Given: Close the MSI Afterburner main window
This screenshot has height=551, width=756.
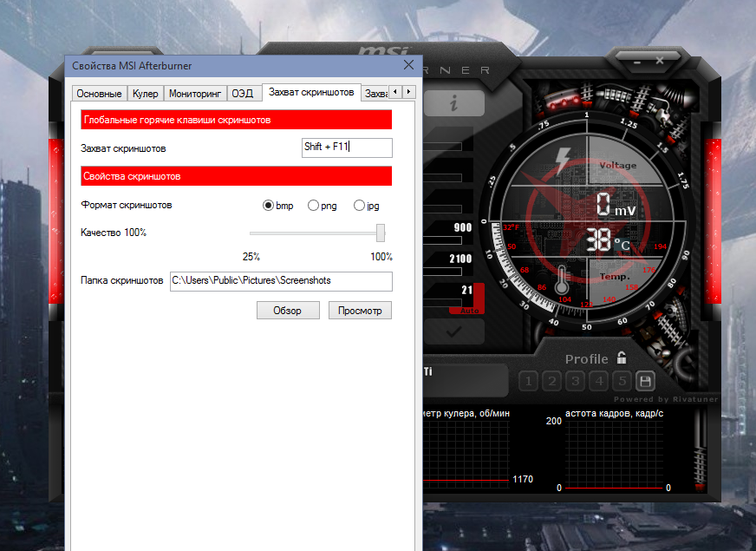Looking at the screenshot, I should click(x=660, y=61).
